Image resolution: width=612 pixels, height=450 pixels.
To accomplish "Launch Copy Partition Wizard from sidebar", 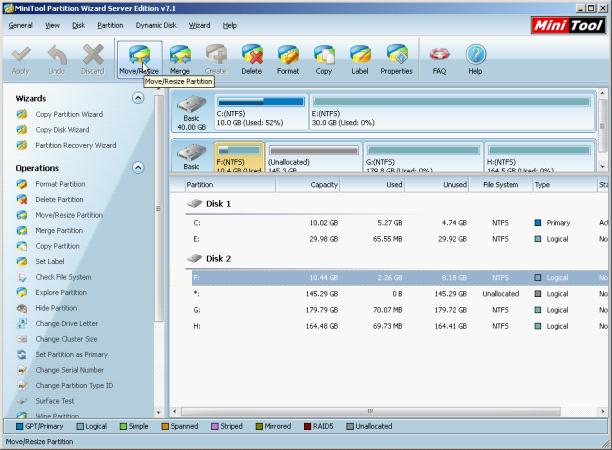I will click(69, 114).
